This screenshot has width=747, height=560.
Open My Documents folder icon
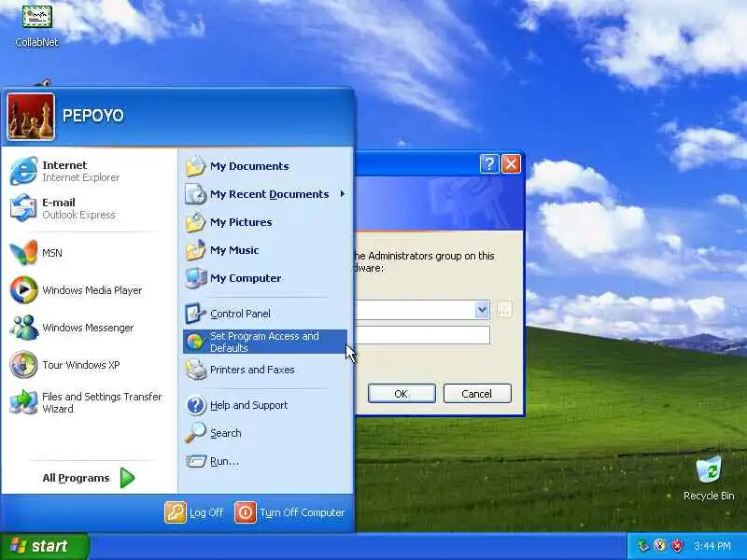tap(195, 166)
